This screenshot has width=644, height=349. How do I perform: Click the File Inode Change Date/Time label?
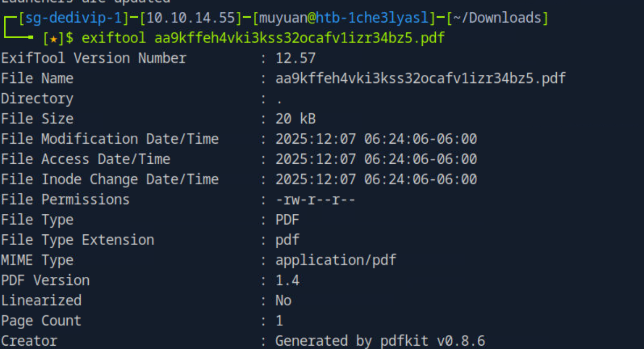[110, 179]
